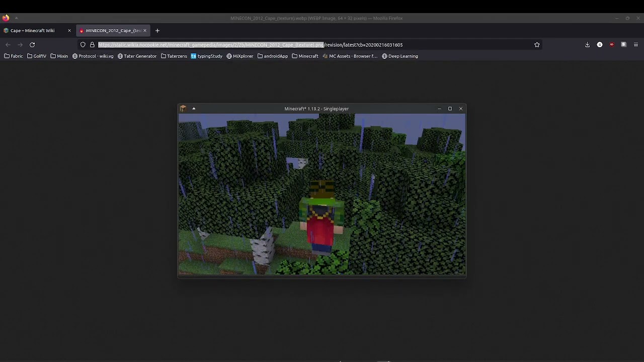Screen dimensions: 644x362
Task: Maximize the Minecraft 1.19.2 window
Action: tap(450, 109)
